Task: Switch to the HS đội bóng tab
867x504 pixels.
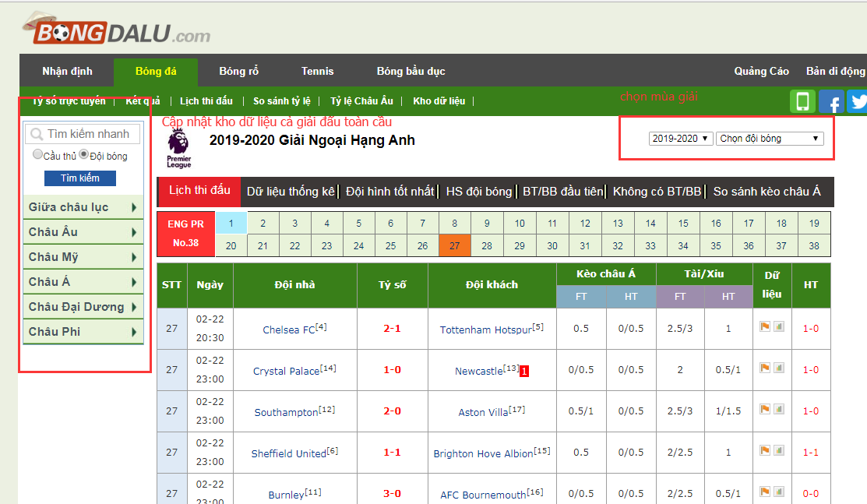Action: (479, 192)
